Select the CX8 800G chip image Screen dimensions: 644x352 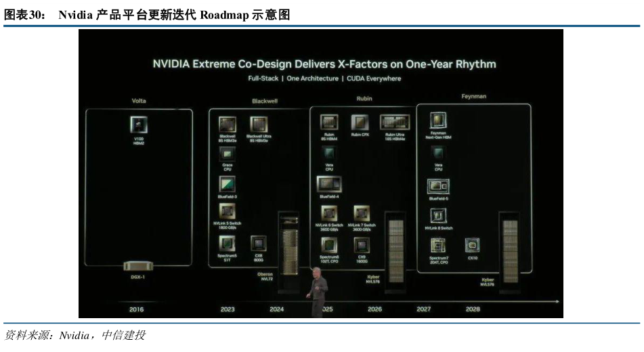(x=258, y=244)
